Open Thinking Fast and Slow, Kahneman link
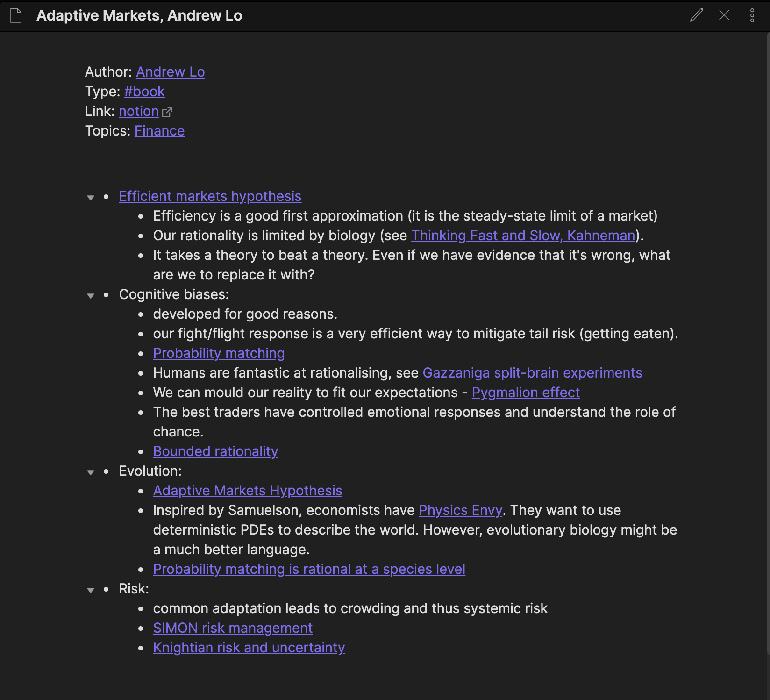 [523, 236]
